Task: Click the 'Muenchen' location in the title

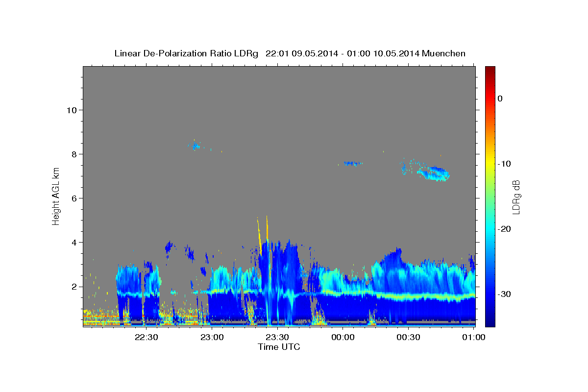Action: coord(444,53)
